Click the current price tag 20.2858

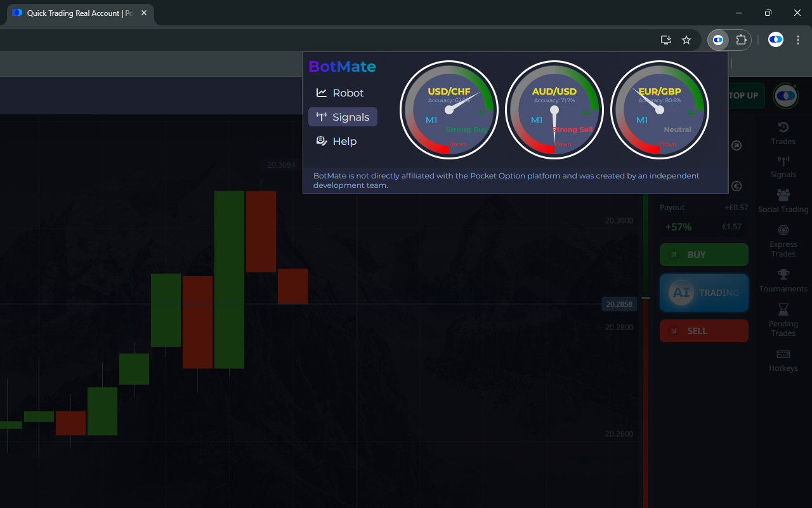pyautogui.click(x=619, y=304)
